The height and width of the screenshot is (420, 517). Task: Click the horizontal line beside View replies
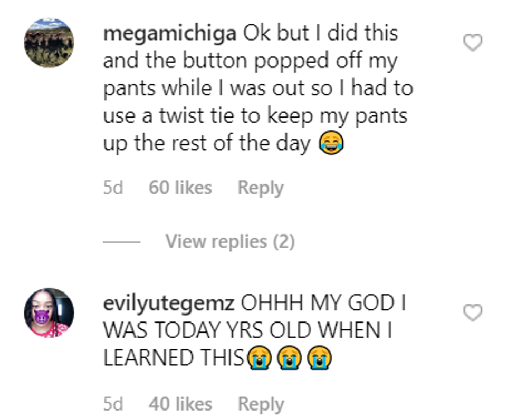pyautogui.click(x=122, y=242)
